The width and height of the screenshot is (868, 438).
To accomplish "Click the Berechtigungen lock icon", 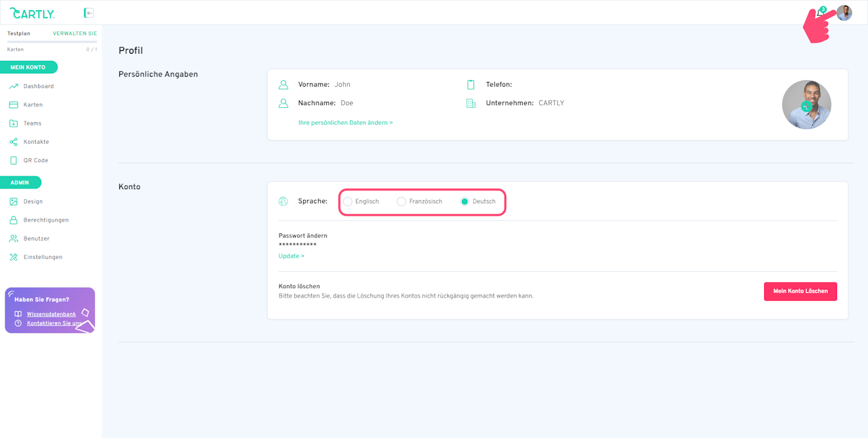I will coord(14,220).
